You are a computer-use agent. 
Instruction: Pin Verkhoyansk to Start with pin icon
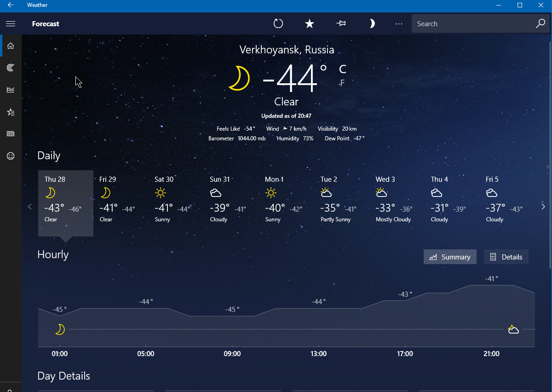click(x=341, y=24)
